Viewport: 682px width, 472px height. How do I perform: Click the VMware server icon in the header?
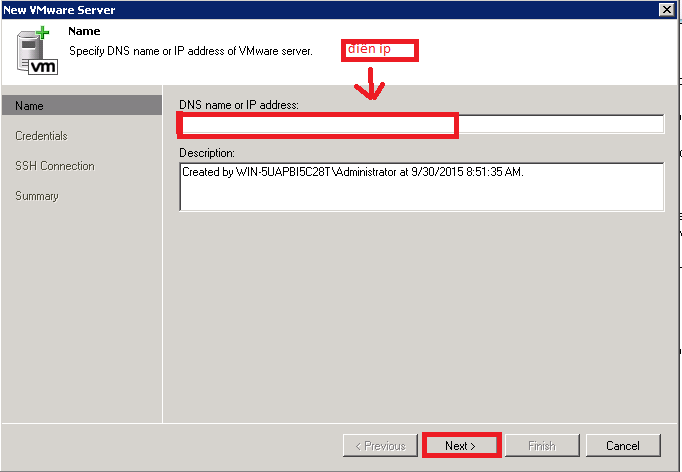37,51
